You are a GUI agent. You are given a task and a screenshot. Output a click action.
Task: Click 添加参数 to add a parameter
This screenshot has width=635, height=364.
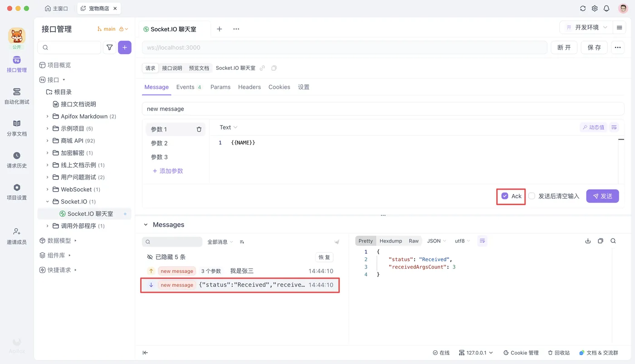coord(168,171)
